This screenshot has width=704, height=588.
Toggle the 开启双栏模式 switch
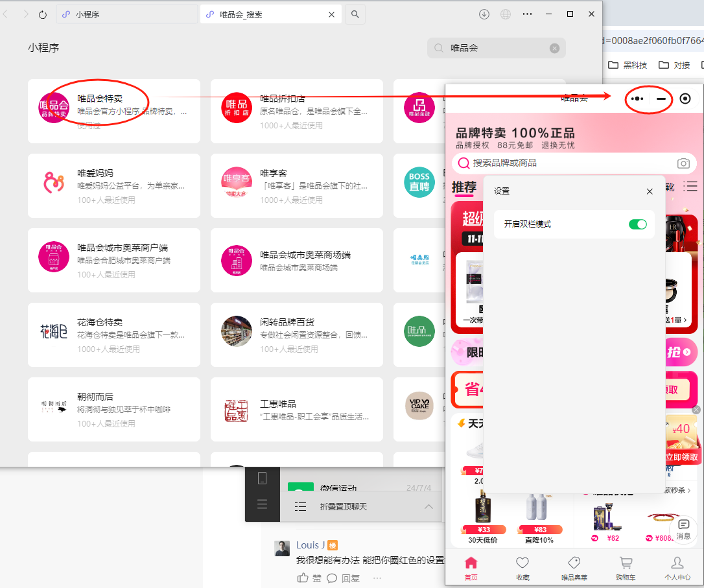(x=637, y=224)
